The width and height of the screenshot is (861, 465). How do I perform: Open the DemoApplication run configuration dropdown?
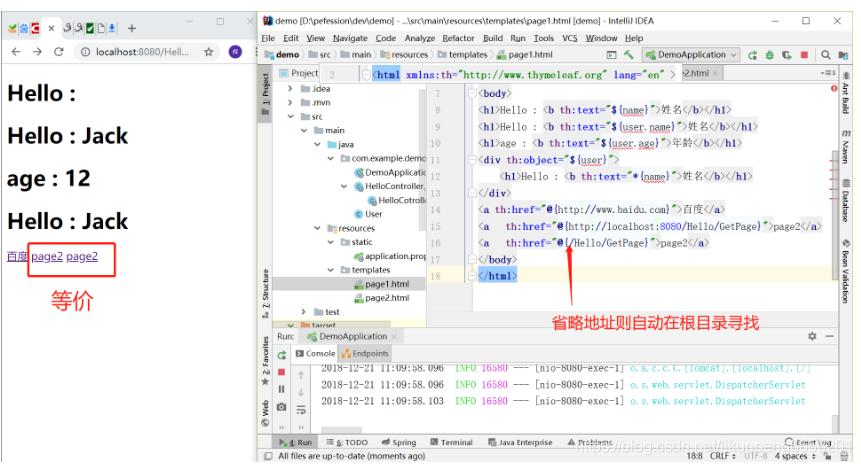click(x=691, y=54)
